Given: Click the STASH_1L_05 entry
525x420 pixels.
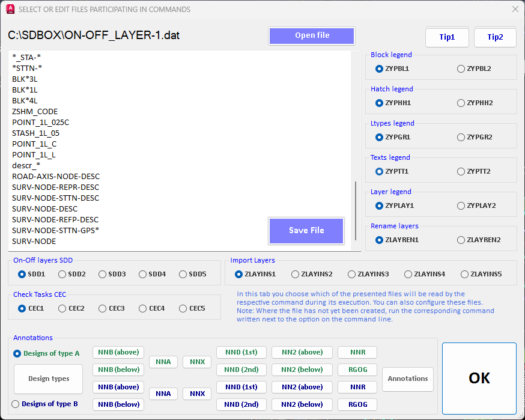Looking at the screenshot, I should [35, 133].
